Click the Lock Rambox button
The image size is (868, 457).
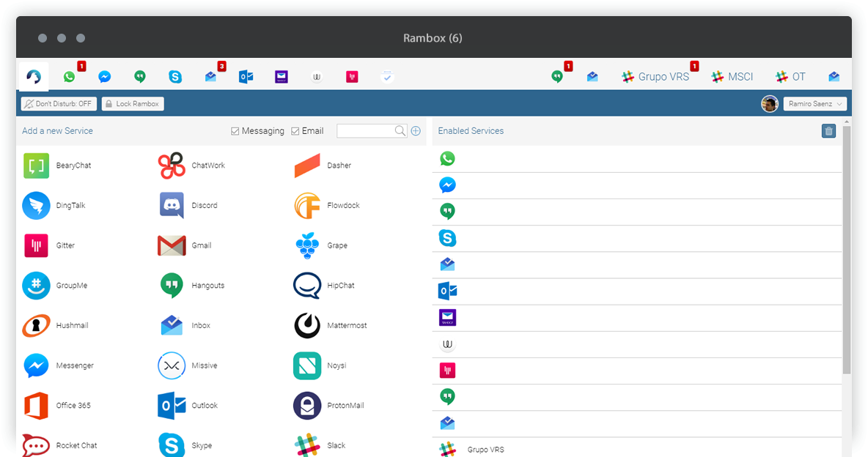click(133, 103)
